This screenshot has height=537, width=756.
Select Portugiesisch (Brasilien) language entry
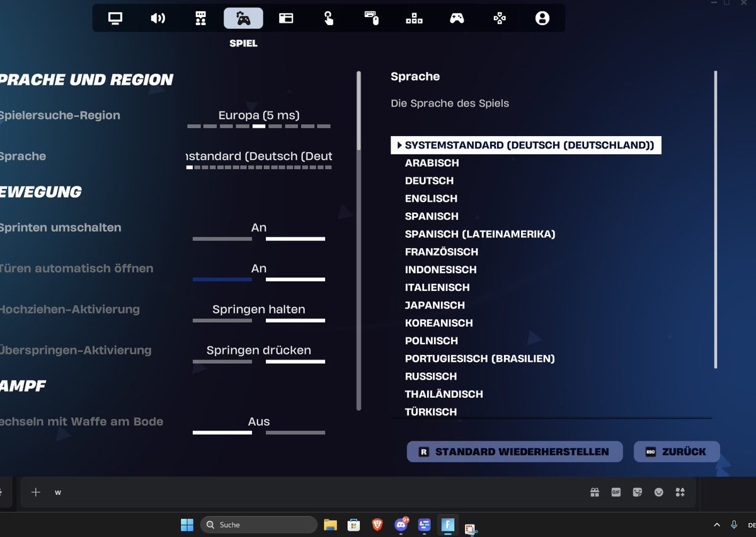tap(480, 359)
